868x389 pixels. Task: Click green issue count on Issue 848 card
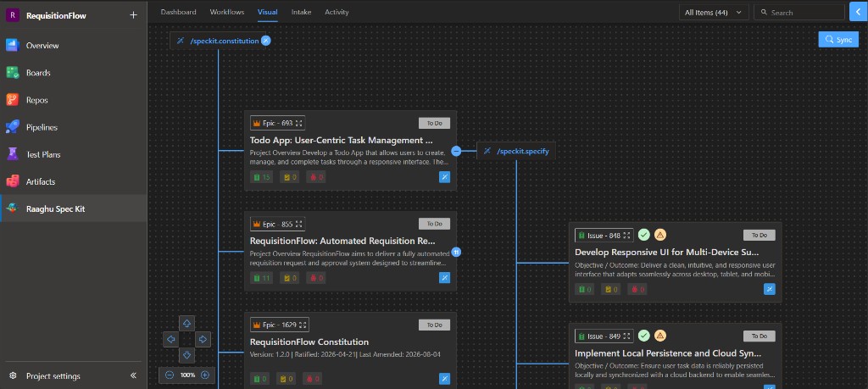pos(585,289)
